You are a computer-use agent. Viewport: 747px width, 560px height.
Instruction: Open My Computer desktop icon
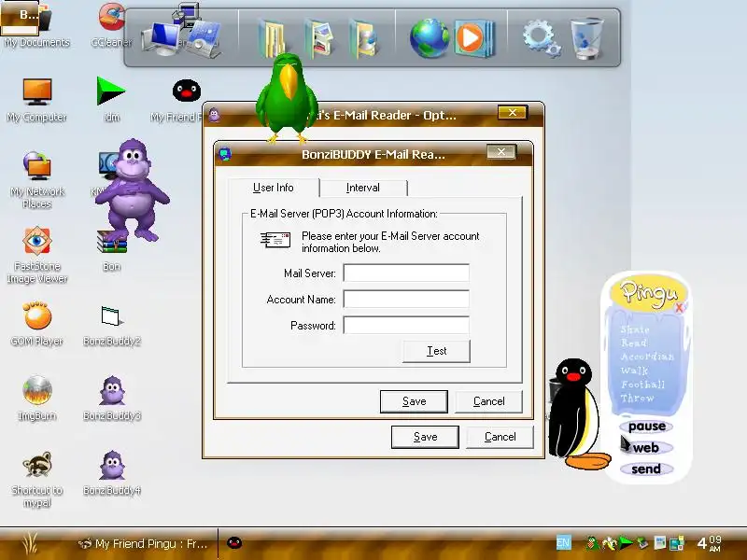[x=36, y=100]
